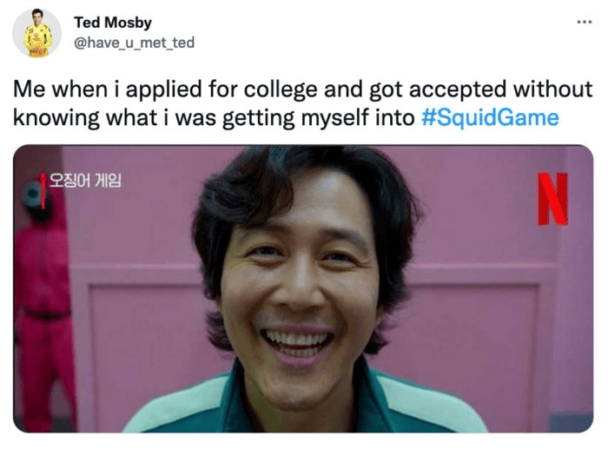Open the tweet's more options ellipsis
This screenshot has width=608, height=449.
[x=583, y=22]
